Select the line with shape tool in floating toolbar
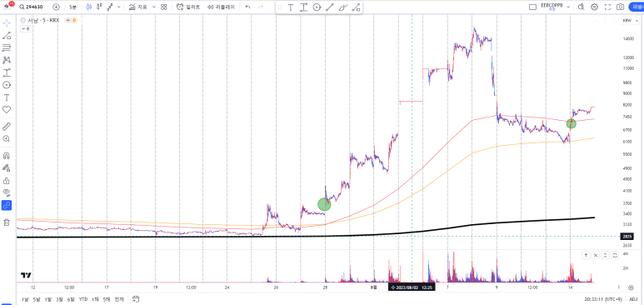Screen dimensions: 644x305 pyautogui.click(x=356, y=7)
